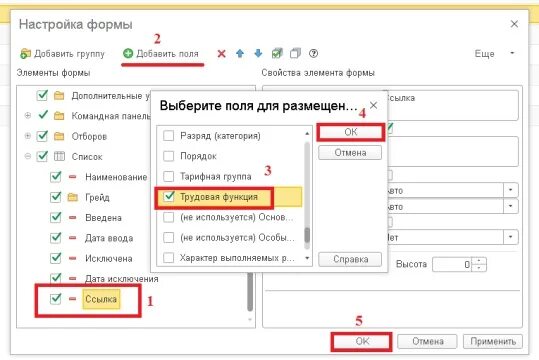Click Отмена at bottom of Настройка формы
The height and width of the screenshot is (360, 539).
pyautogui.click(x=427, y=341)
